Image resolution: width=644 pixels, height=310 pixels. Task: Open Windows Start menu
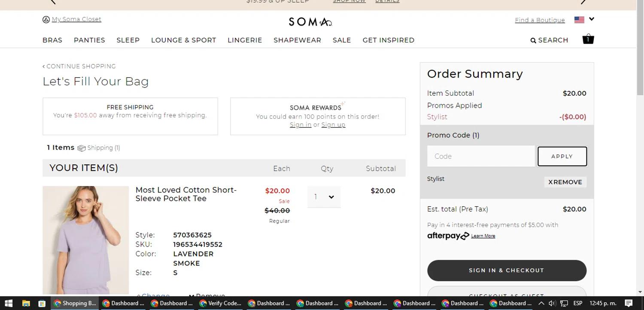coord(9,303)
